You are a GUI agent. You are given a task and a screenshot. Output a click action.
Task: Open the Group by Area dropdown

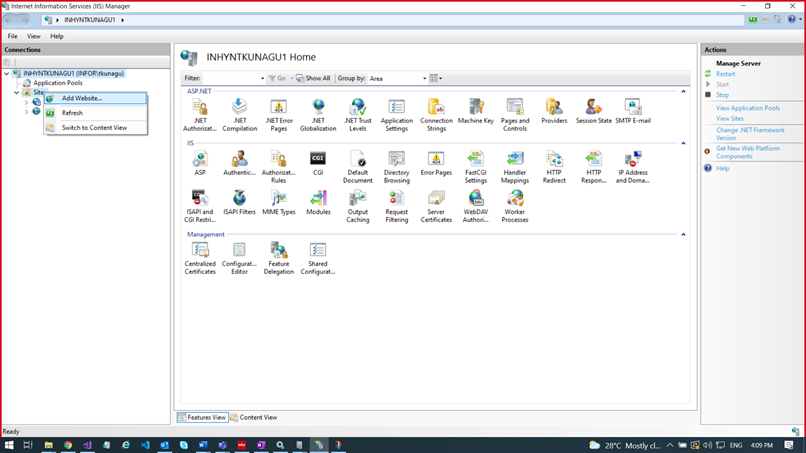[397, 78]
